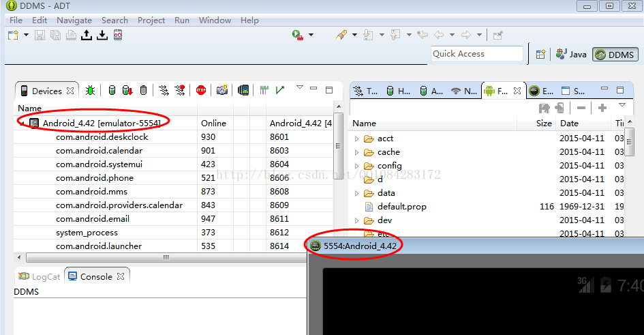Click the OpenGL trace green arrow icon
Image resolution: width=644 pixels, height=335 pixels.
click(x=280, y=90)
